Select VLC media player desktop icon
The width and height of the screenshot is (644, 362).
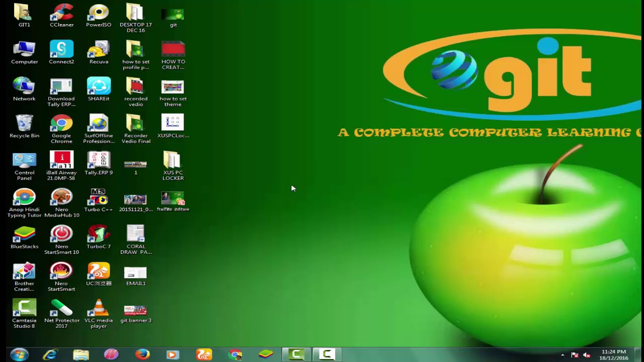point(99,314)
